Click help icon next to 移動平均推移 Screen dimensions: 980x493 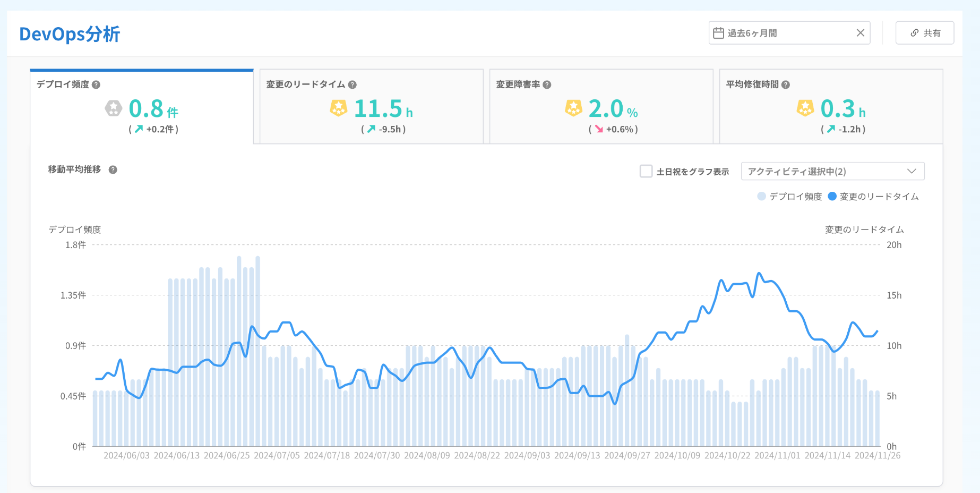113,170
